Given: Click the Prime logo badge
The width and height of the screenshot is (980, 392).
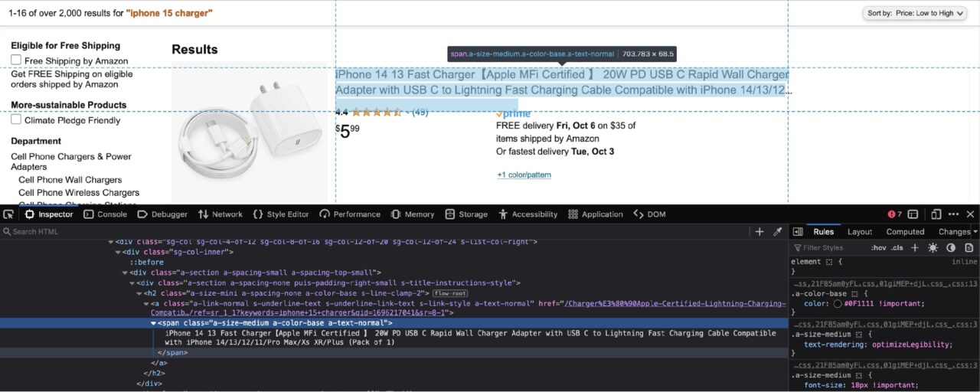Looking at the screenshot, I should pos(513,113).
